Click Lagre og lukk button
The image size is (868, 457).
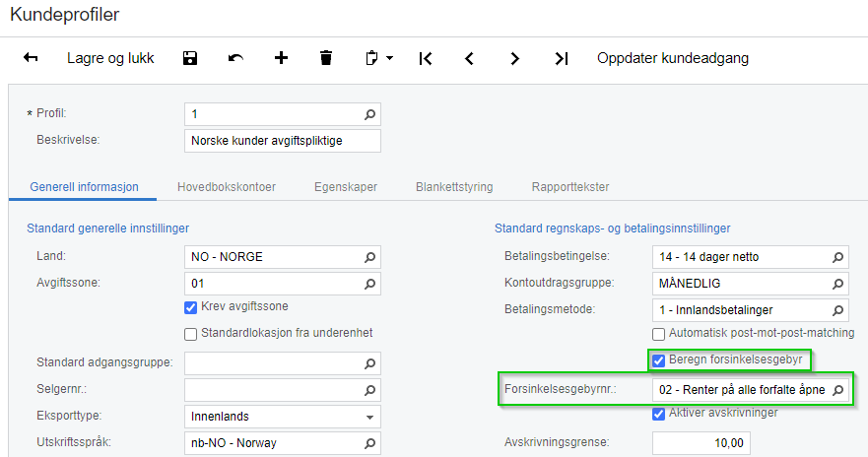110,58
